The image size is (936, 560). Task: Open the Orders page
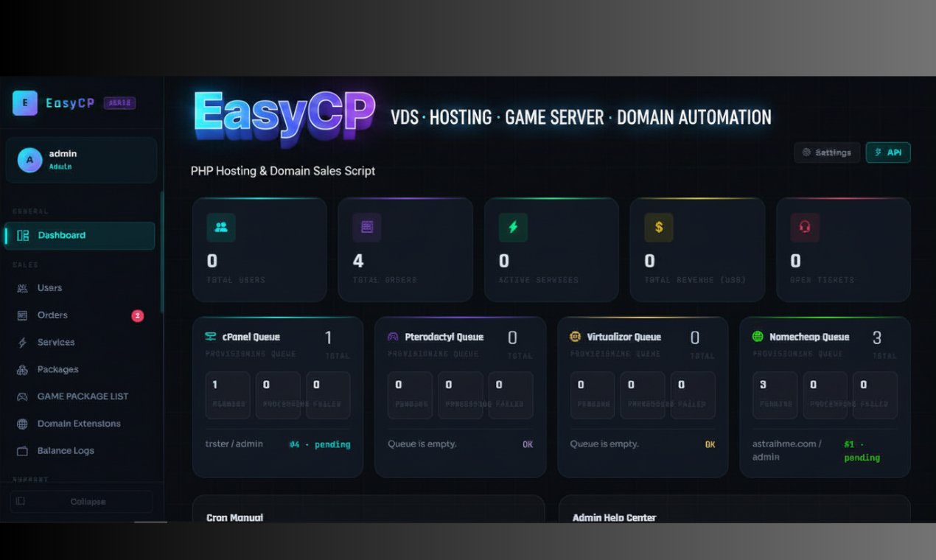pyautogui.click(x=52, y=315)
